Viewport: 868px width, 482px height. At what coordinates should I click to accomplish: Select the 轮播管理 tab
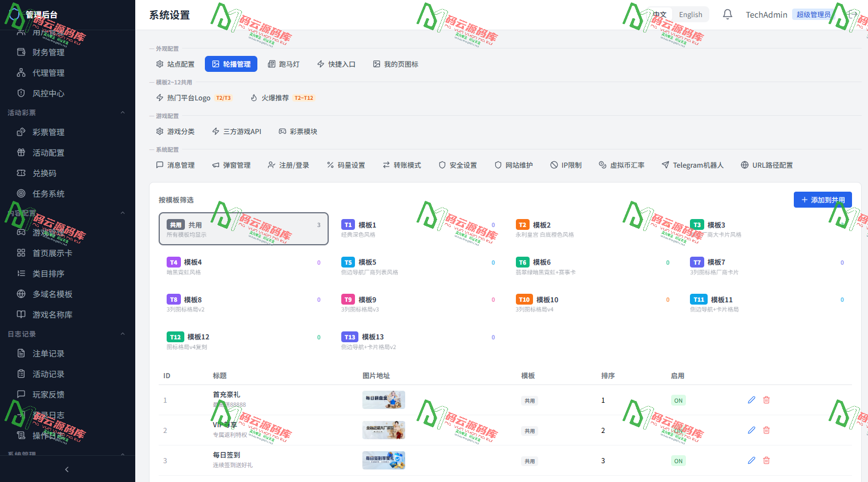click(x=231, y=64)
